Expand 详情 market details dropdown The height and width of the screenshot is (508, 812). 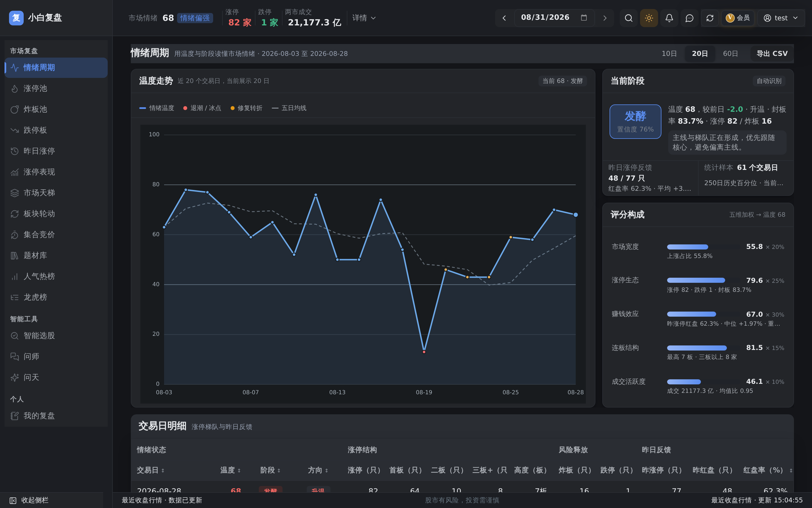click(364, 18)
